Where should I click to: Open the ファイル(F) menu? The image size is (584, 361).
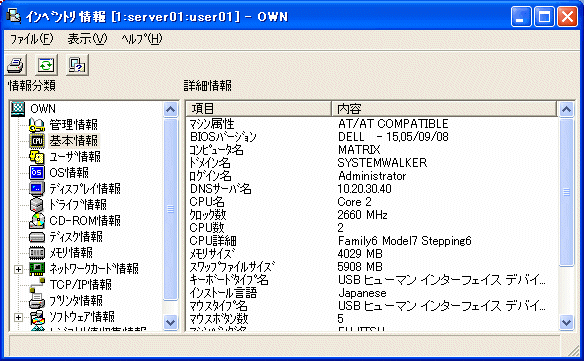tap(31, 39)
